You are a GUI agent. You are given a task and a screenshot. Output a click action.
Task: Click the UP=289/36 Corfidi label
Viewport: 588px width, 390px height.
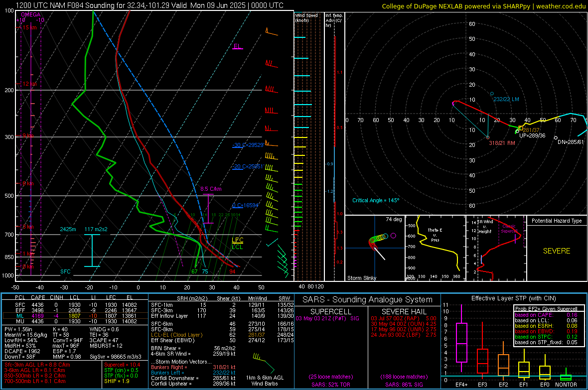coord(532,135)
